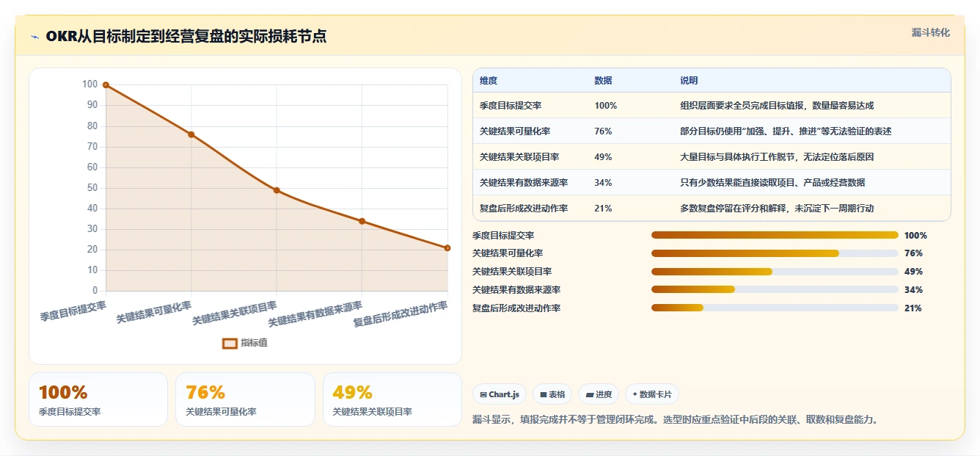Click the chart data point at value 76
The height and width of the screenshot is (456, 980).
click(191, 134)
